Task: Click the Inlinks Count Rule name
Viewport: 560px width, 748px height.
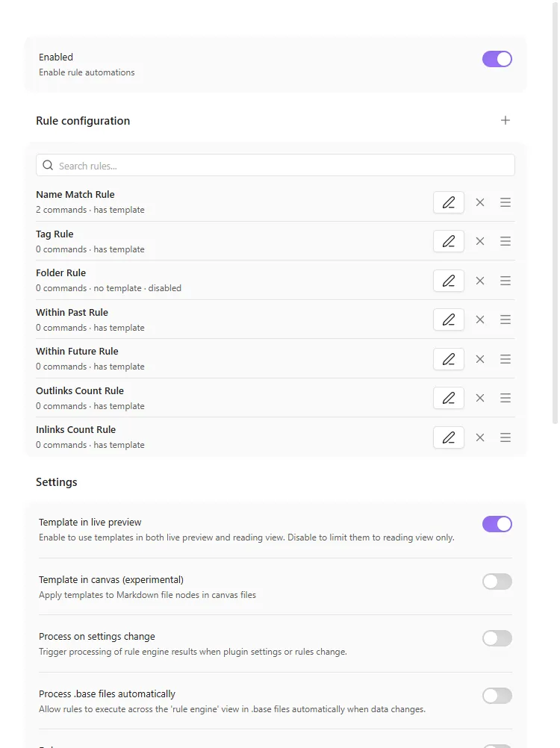Action: [76, 430]
